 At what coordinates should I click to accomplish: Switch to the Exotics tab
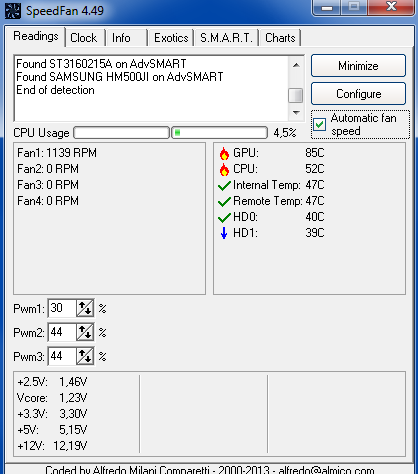pos(171,38)
